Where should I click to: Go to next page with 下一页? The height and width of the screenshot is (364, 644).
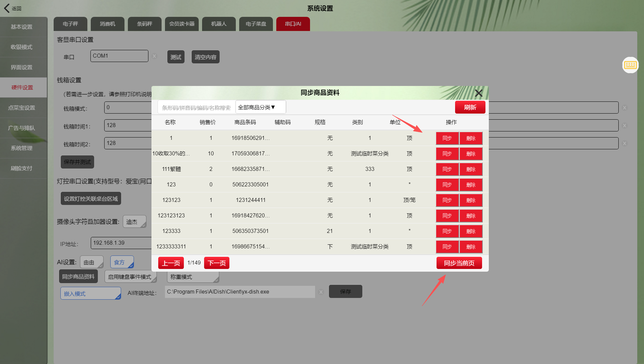217,263
